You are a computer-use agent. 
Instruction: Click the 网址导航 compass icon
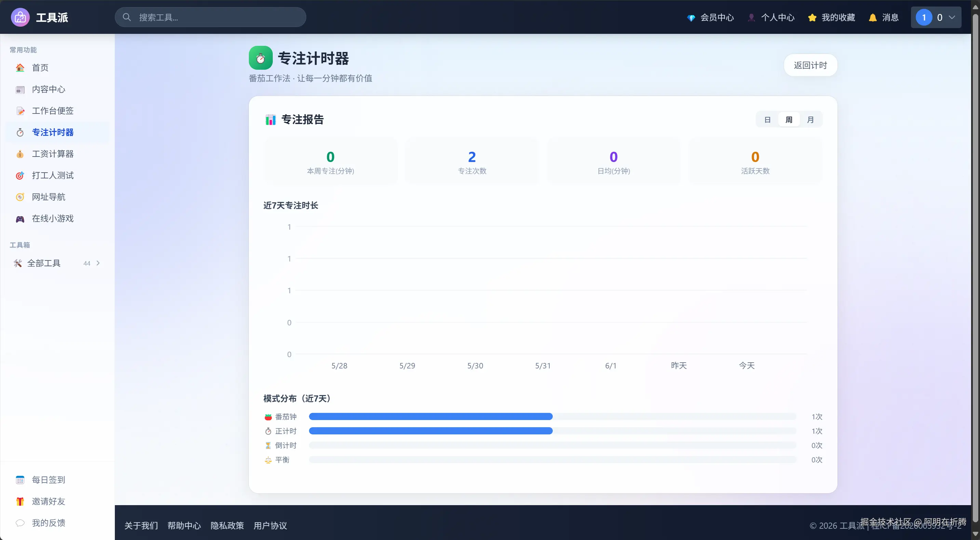tap(20, 197)
